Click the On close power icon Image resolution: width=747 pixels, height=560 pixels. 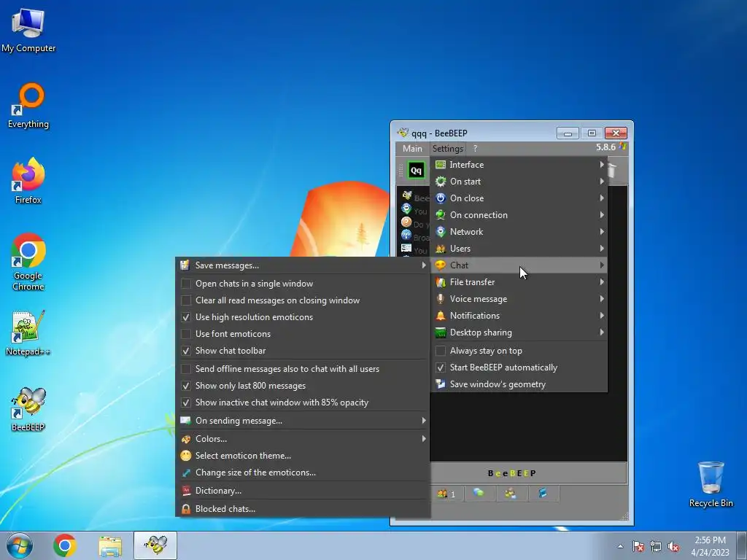point(441,198)
